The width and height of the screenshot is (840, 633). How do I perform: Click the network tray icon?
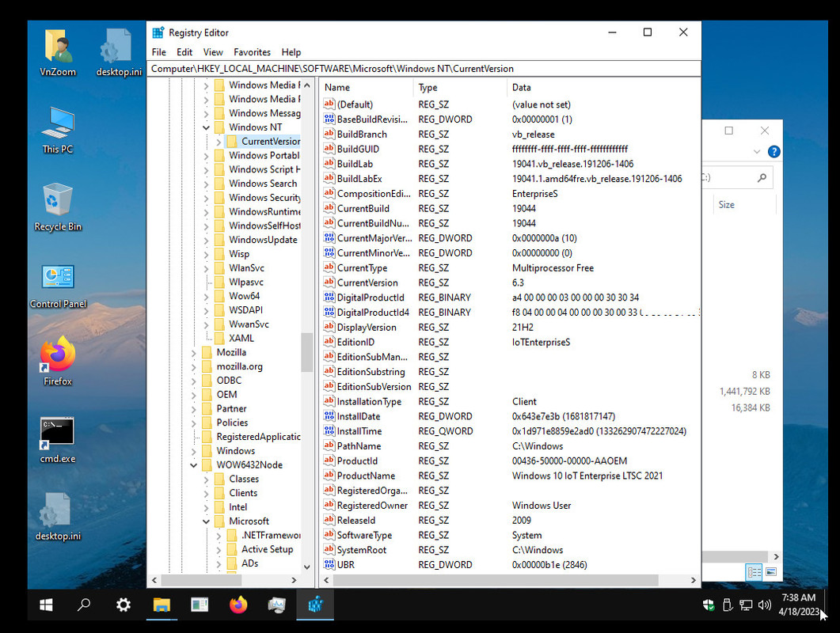pyautogui.click(x=746, y=605)
